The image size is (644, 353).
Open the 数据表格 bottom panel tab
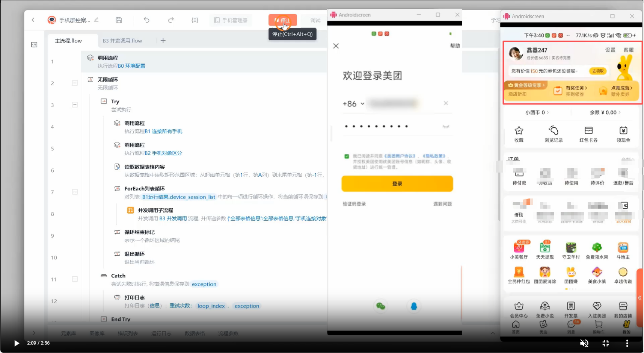[x=195, y=333]
